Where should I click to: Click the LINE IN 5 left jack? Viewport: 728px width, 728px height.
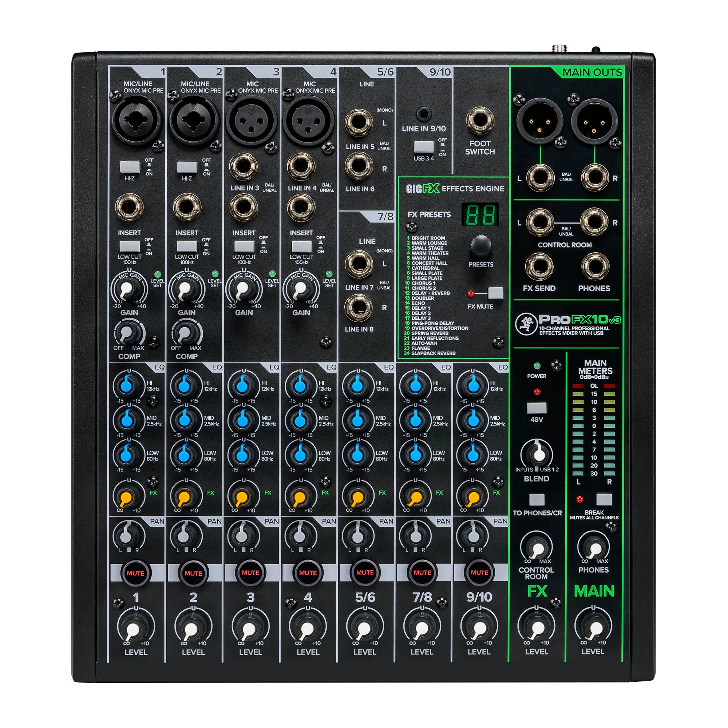(x=359, y=123)
